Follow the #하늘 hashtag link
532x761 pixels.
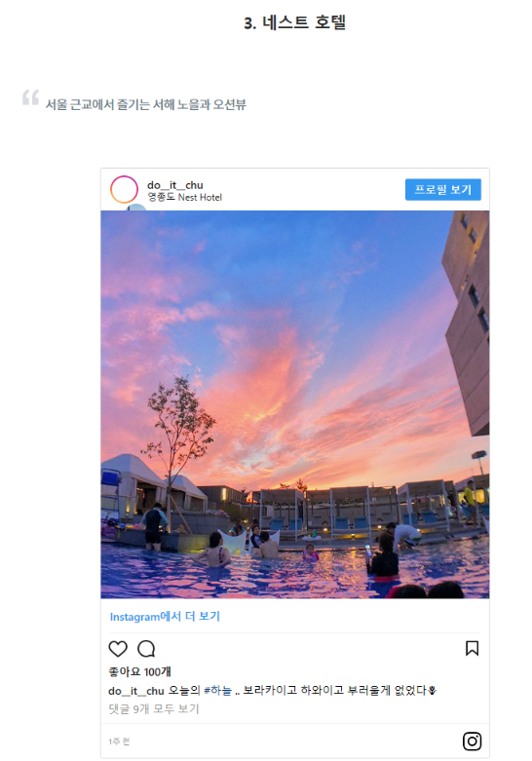tap(217, 690)
